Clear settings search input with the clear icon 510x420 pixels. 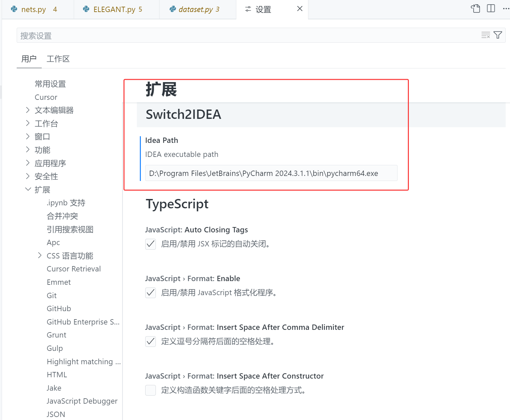(x=486, y=35)
